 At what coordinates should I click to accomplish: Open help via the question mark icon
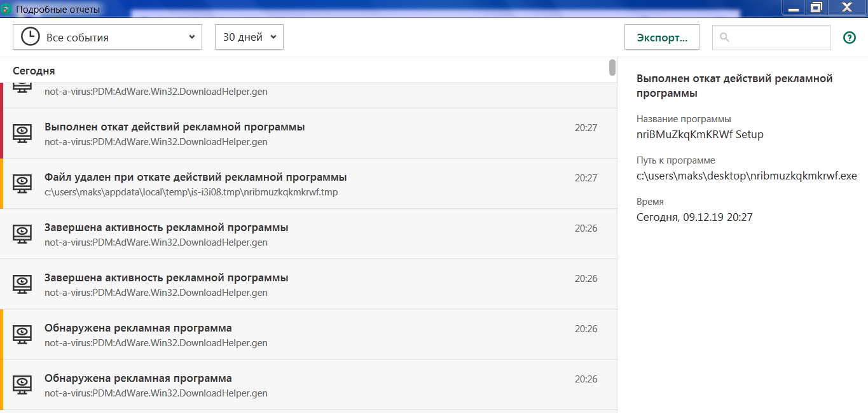click(849, 38)
